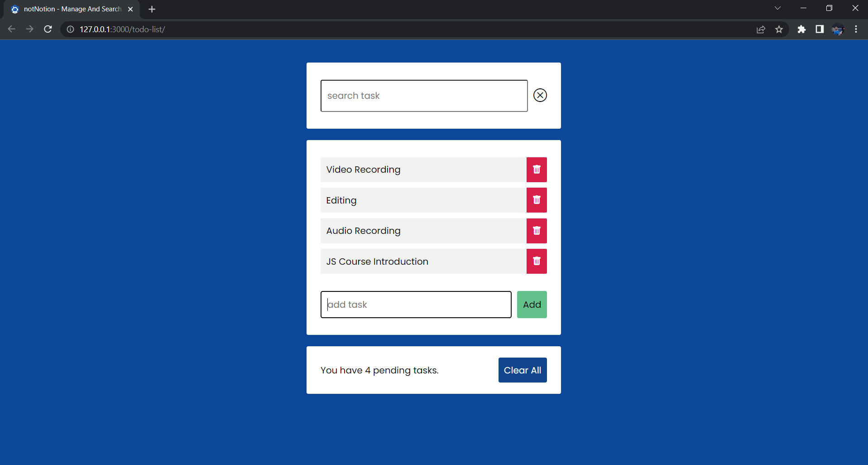Bookmark this page with star icon
Image resolution: width=868 pixels, height=465 pixels.
779,29
